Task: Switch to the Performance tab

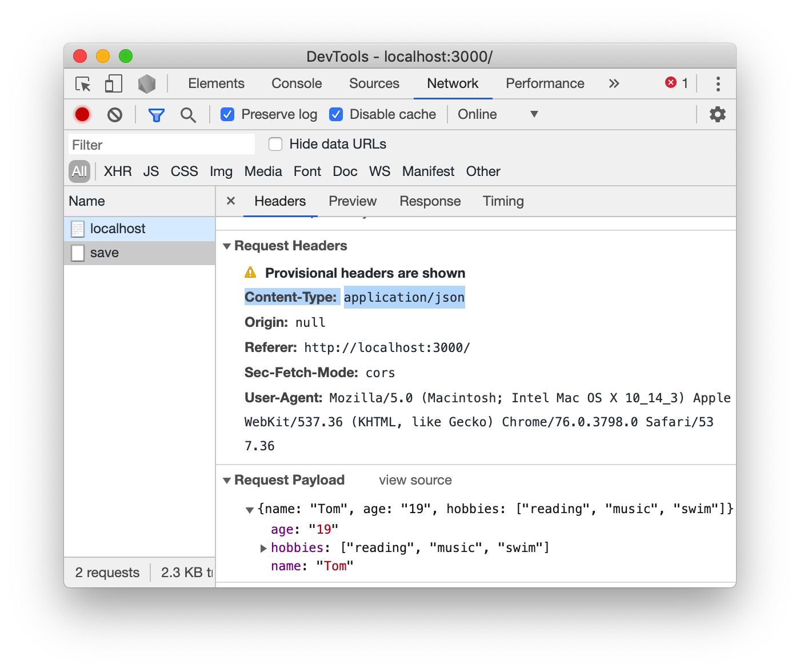Action: click(545, 83)
